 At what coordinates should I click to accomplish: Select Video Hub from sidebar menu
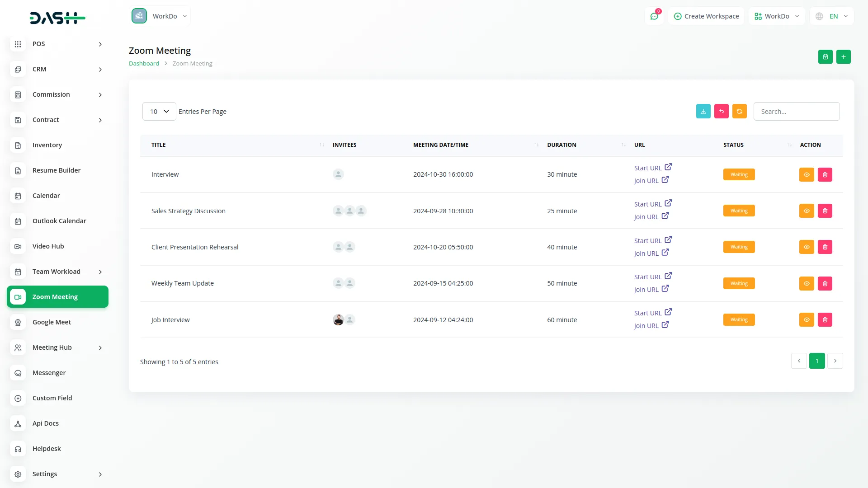48,246
